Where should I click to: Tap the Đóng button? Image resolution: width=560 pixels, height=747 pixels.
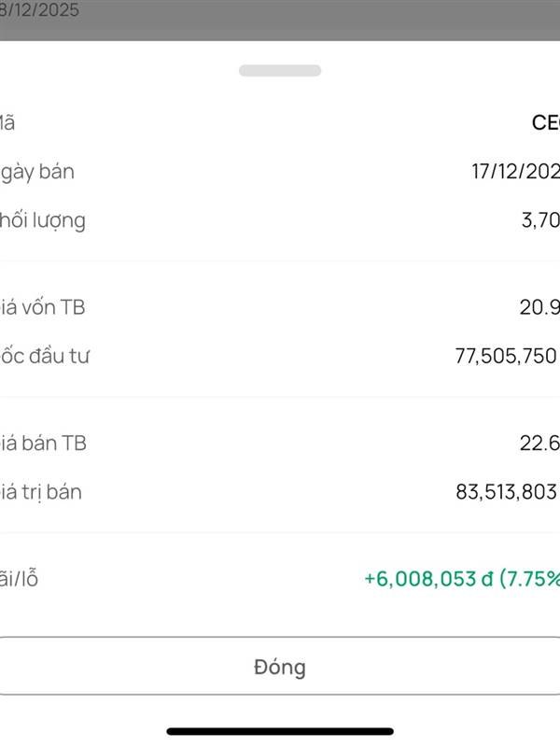click(280, 667)
